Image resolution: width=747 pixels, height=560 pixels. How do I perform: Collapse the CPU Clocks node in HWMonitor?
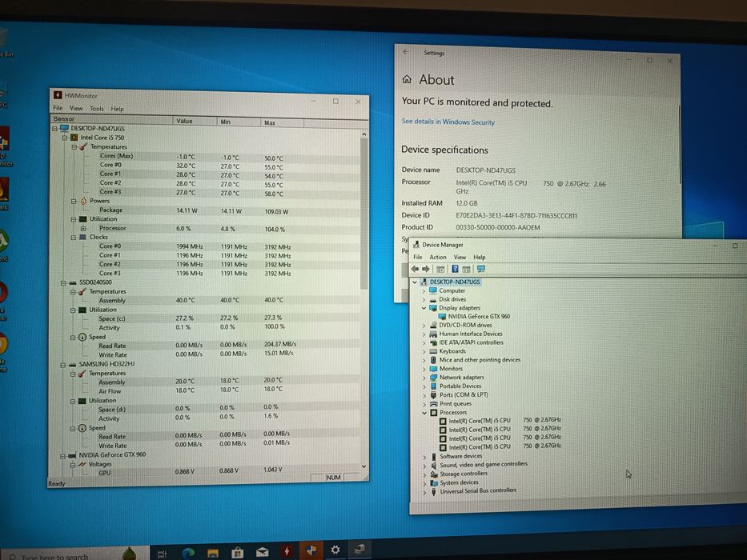(x=74, y=237)
